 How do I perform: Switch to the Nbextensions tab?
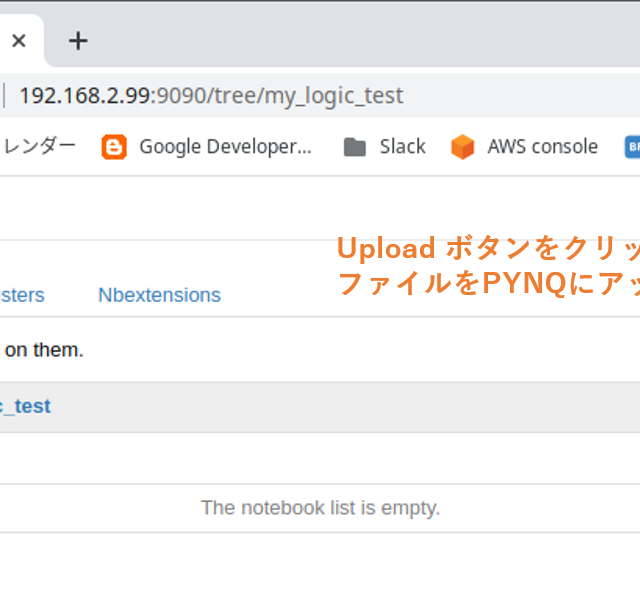click(x=159, y=295)
